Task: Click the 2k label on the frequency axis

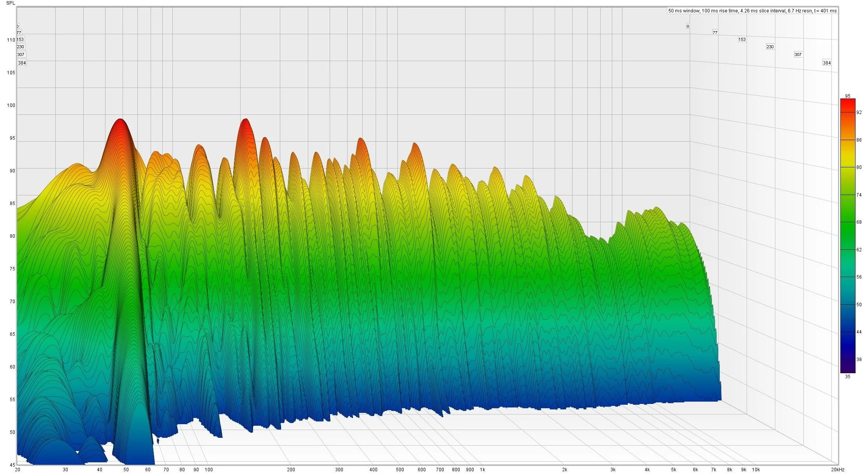Action: [564, 470]
